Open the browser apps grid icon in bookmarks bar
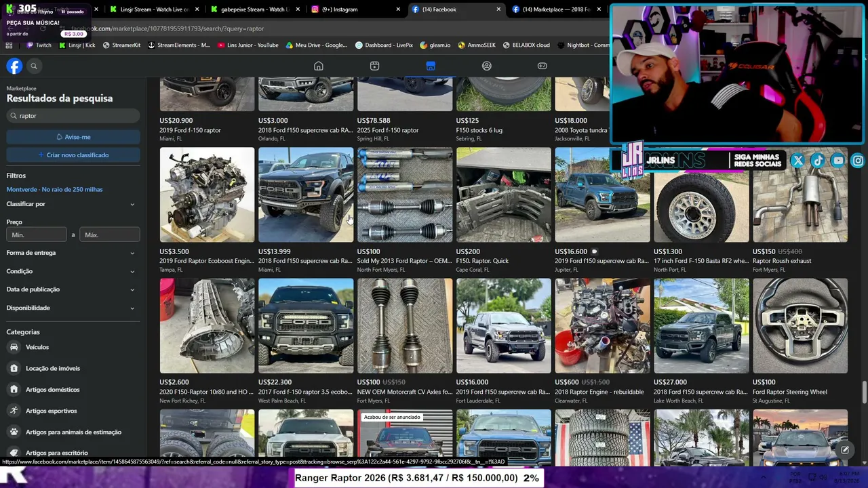Image resolution: width=868 pixels, height=488 pixels. point(9,45)
